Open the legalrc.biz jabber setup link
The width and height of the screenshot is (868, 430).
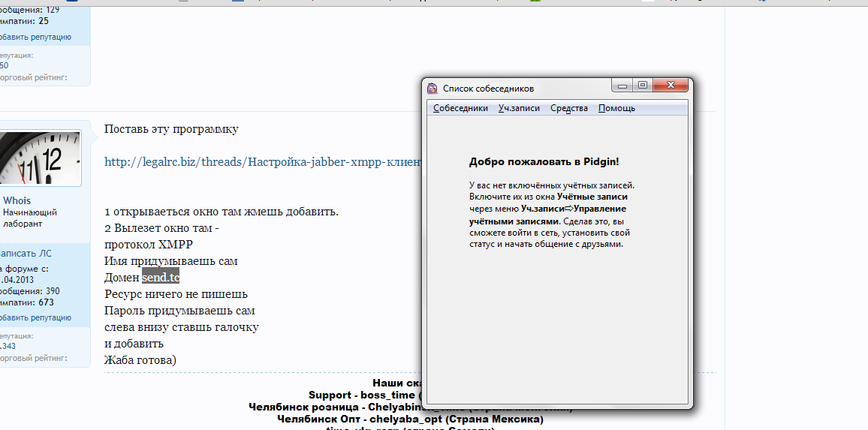(x=264, y=162)
